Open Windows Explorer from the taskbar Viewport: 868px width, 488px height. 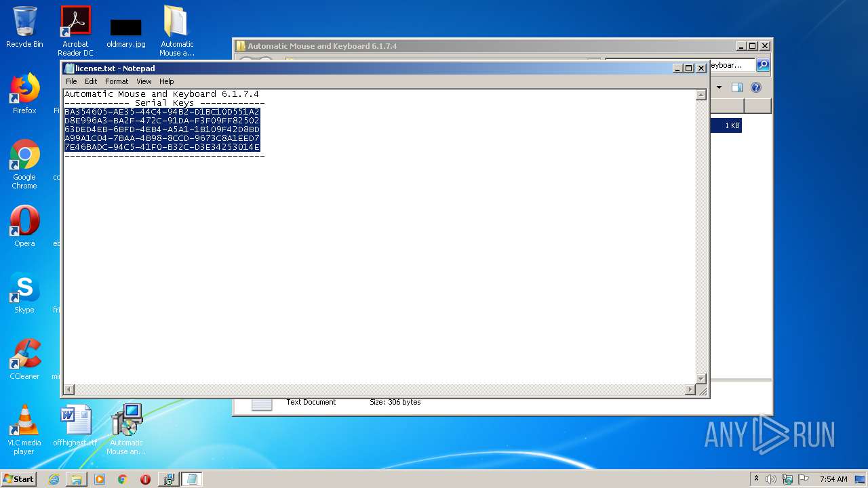tap(77, 479)
